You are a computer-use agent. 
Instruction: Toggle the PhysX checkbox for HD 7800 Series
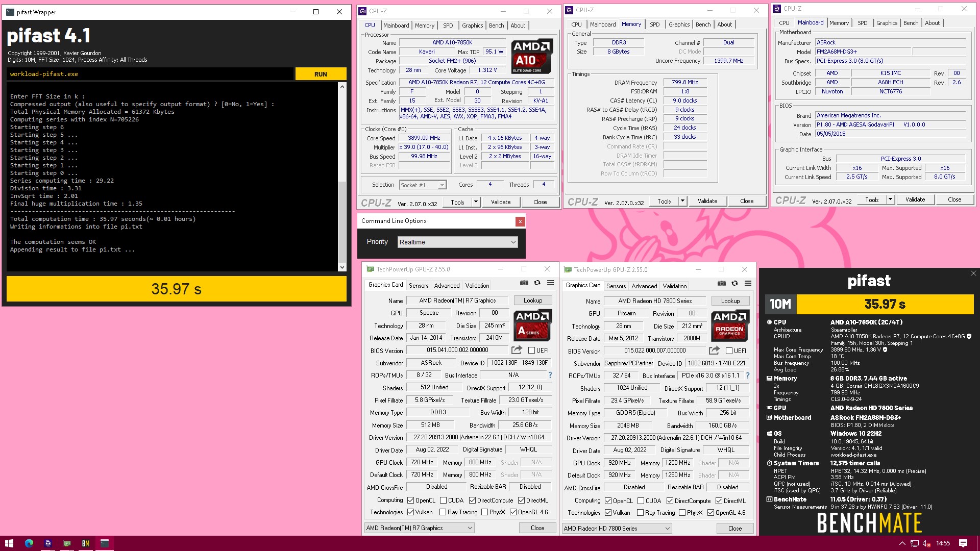[x=682, y=513]
